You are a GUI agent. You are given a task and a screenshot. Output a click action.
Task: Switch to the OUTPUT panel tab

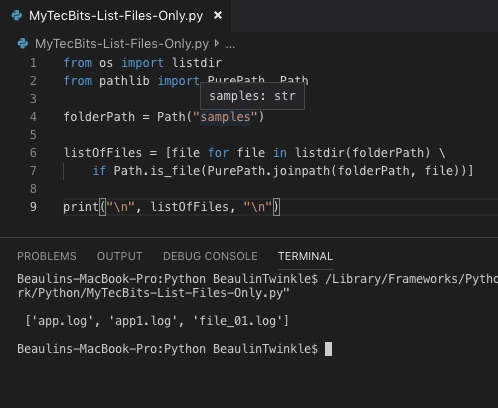pyautogui.click(x=119, y=256)
